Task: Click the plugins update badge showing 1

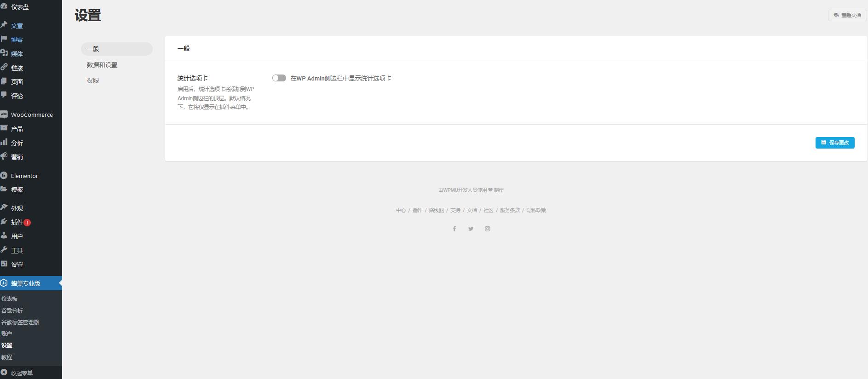Action: coord(27,223)
